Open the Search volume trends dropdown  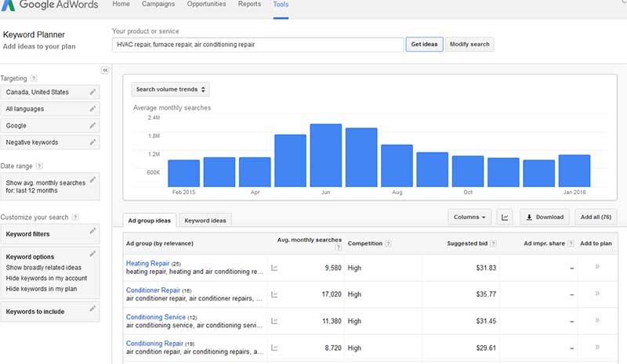170,89
